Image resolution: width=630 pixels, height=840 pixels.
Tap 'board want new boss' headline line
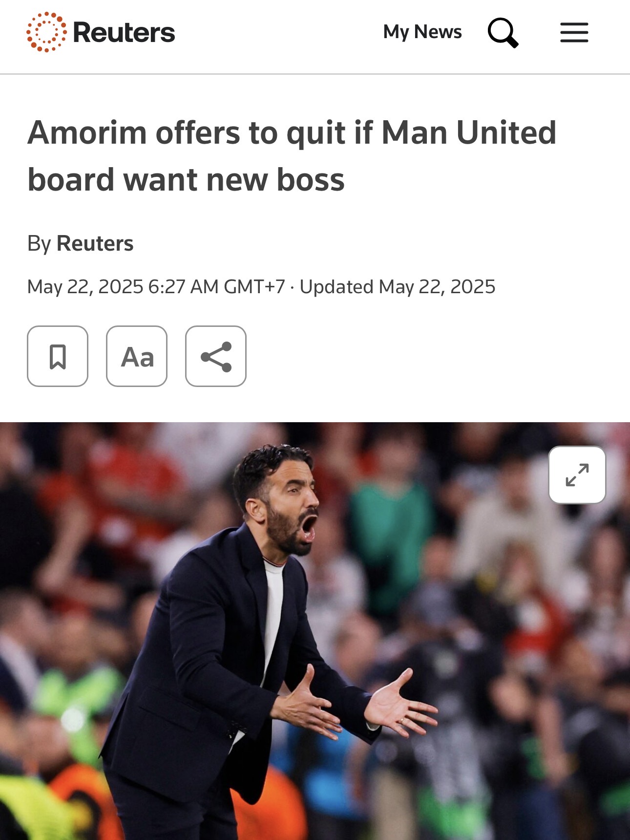click(x=186, y=180)
